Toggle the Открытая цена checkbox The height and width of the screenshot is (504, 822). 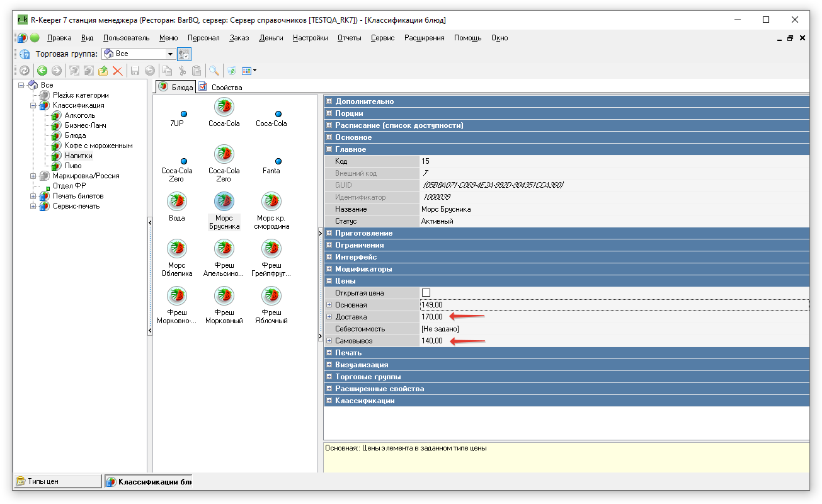(426, 293)
